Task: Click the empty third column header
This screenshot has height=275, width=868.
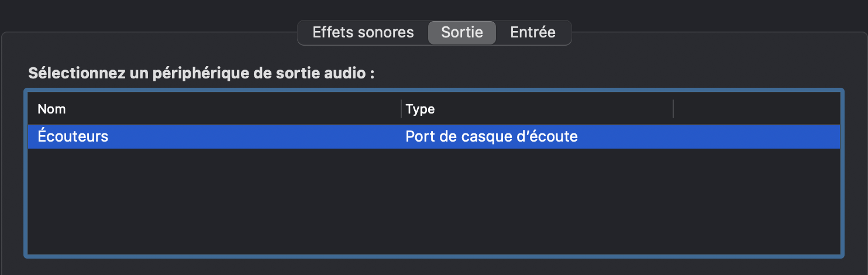Action: pos(756,109)
